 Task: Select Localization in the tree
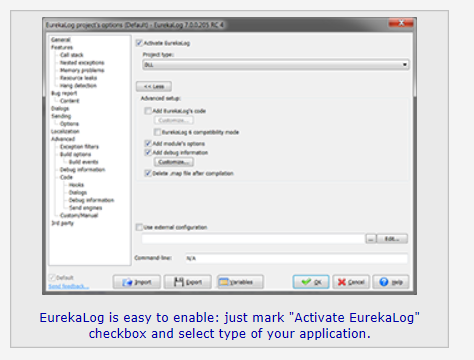click(x=65, y=131)
